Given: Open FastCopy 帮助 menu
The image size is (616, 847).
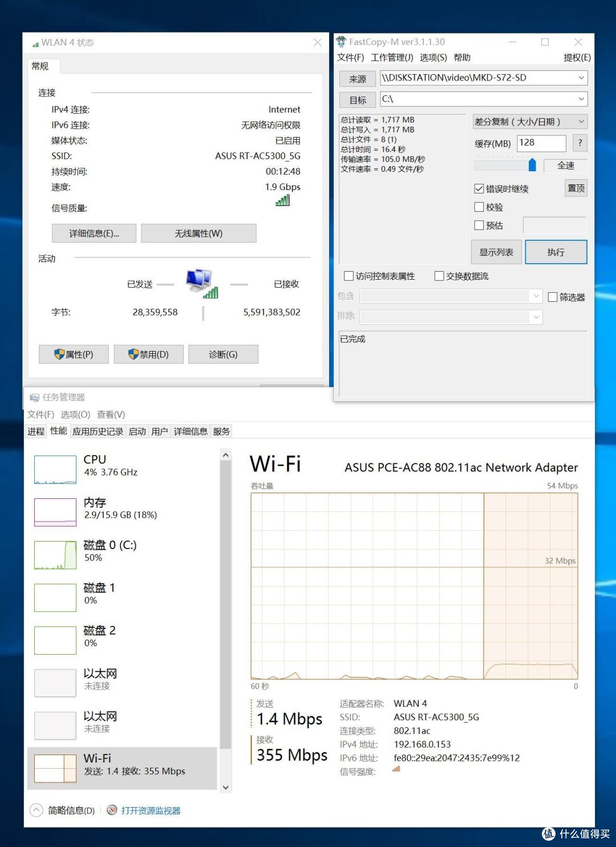Looking at the screenshot, I should [x=462, y=58].
